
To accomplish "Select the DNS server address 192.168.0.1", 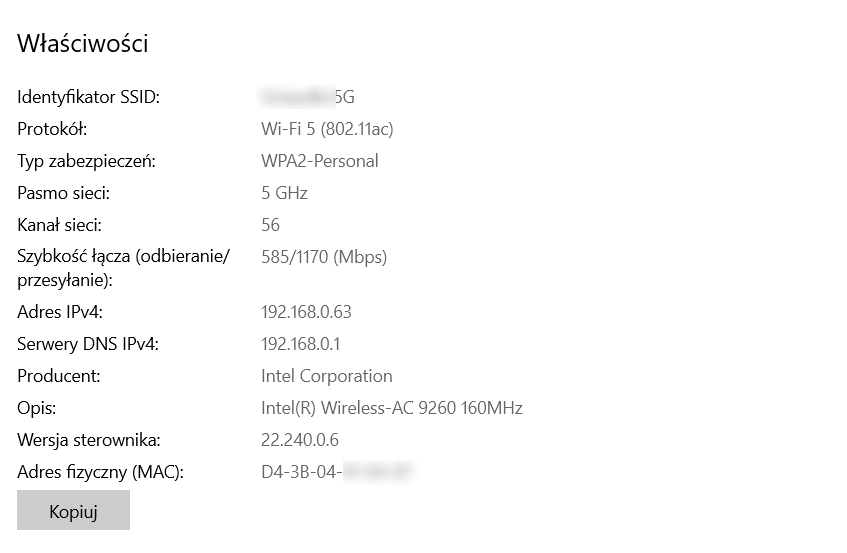I will 301,344.
